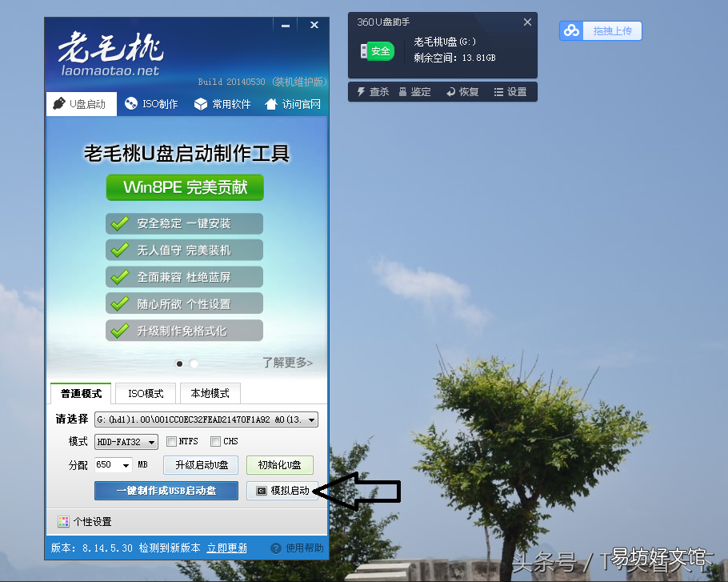Visit official site via 访问官网
Screen dimensions: 728x582
293,103
